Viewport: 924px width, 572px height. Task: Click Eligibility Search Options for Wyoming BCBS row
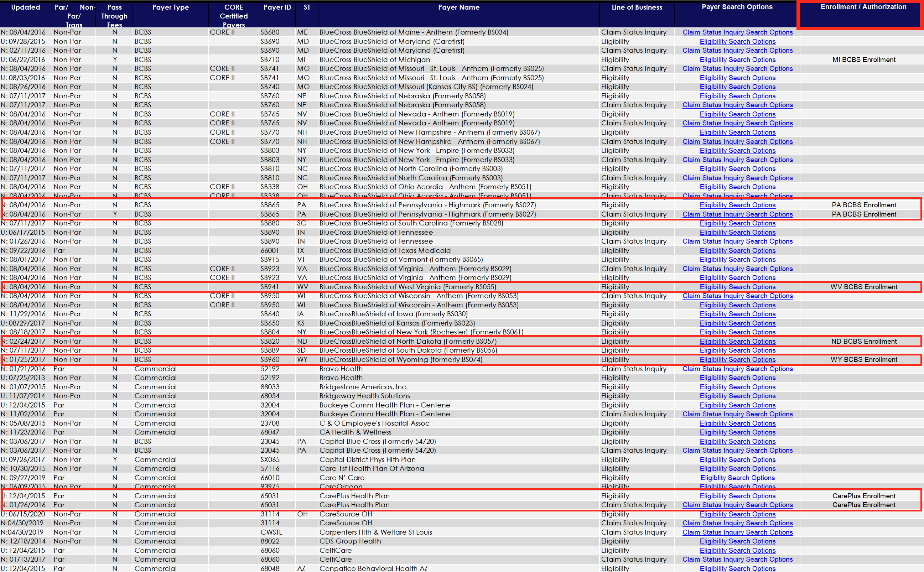pyautogui.click(x=737, y=359)
